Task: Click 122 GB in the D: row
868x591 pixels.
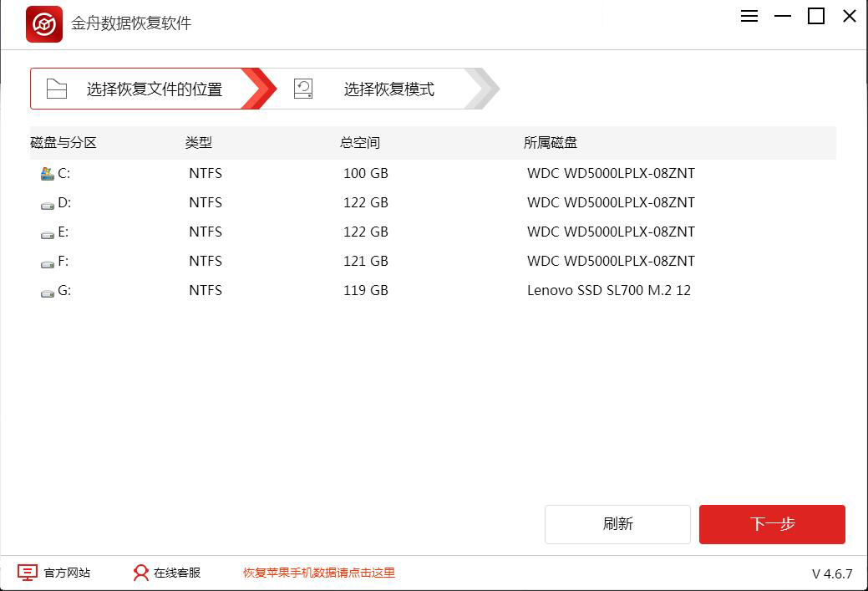Action: 366,203
